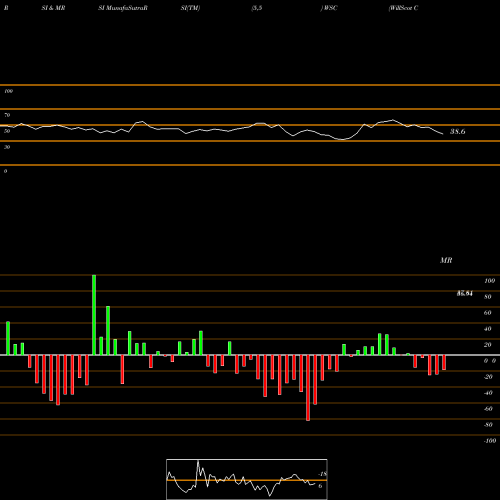The width and height of the screenshot is (500, 500).
Task: Click the 20 label on MR axis
Action: [x=487, y=345]
